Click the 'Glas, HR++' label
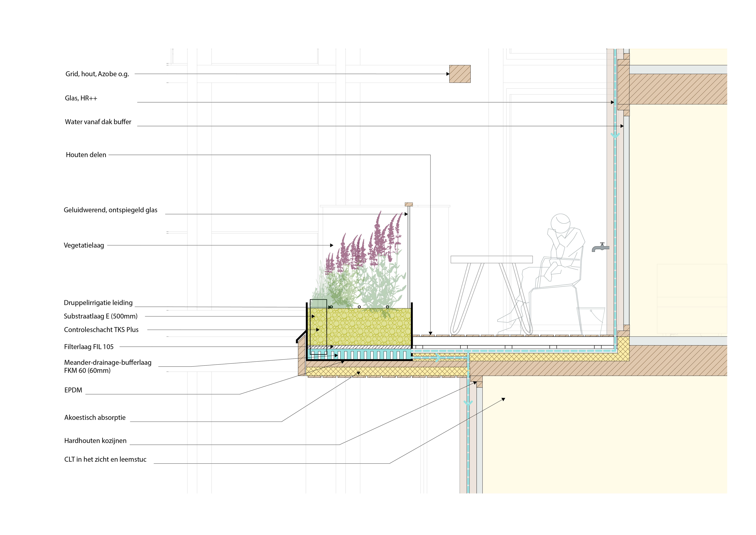Viewport: 756px width, 535px height. tap(81, 98)
